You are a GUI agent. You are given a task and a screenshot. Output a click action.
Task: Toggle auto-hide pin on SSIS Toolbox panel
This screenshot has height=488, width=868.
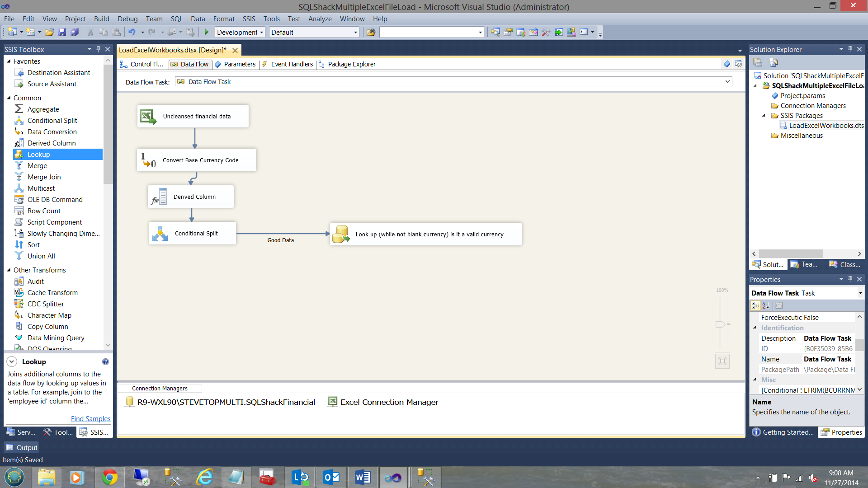pos(98,49)
